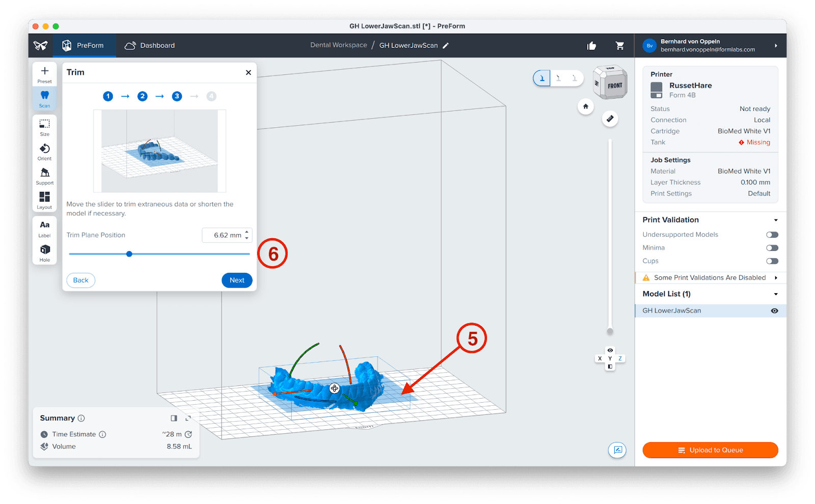
Task: Collapse the Model List section
Action: point(776,294)
